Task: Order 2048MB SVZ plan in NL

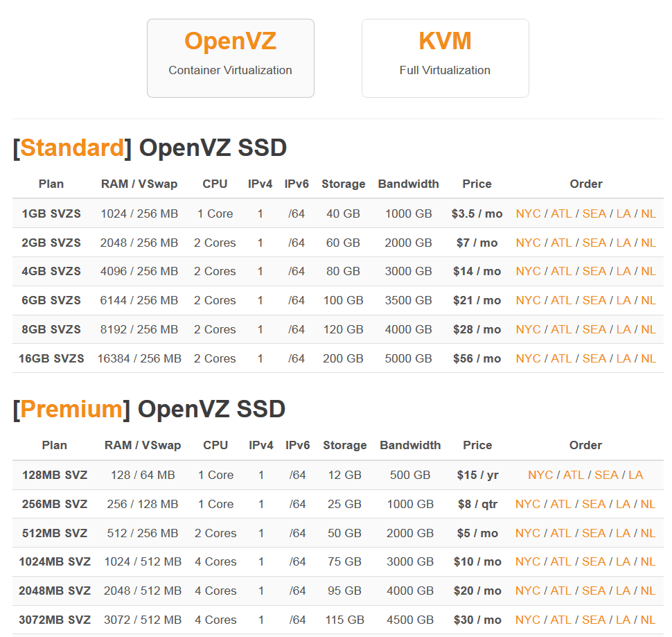Action: (648, 591)
